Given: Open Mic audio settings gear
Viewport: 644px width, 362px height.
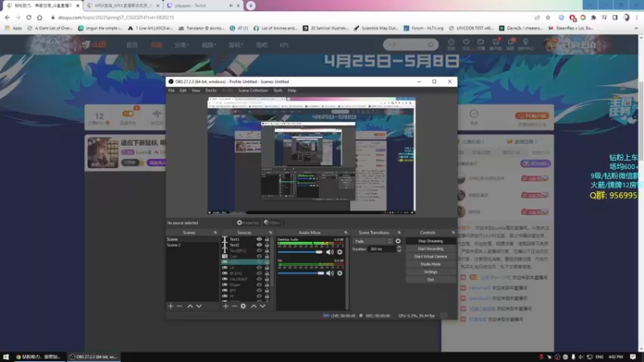Looking at the screenshot, I should pyautogui.click(x=340, y=273).
